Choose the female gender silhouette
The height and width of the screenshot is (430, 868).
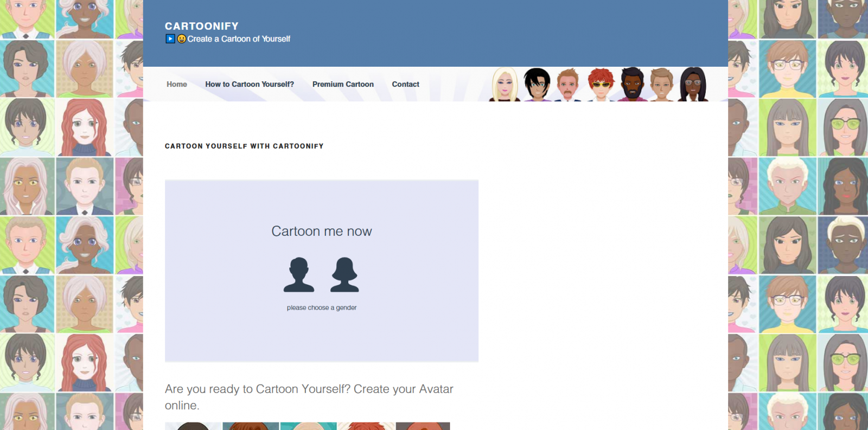(344, 274)
